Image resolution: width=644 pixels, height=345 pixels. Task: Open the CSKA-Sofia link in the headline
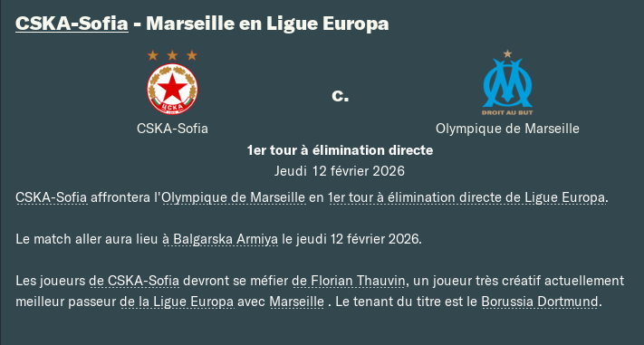72,23
